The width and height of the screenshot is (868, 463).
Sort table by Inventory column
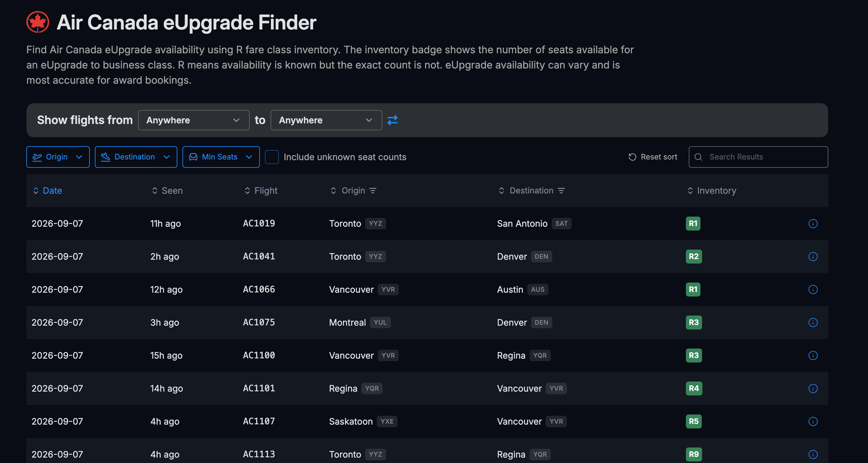tap(712, 191)
